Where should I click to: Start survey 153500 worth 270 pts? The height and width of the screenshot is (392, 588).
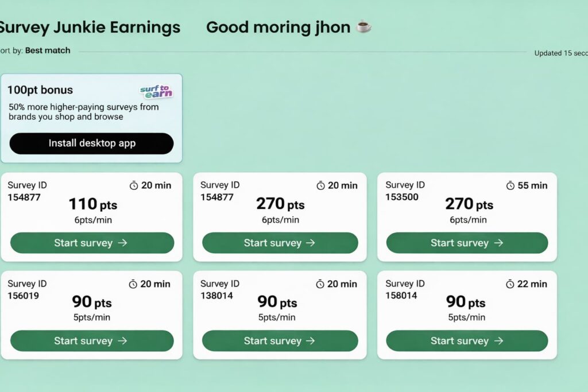coord(467,242)
